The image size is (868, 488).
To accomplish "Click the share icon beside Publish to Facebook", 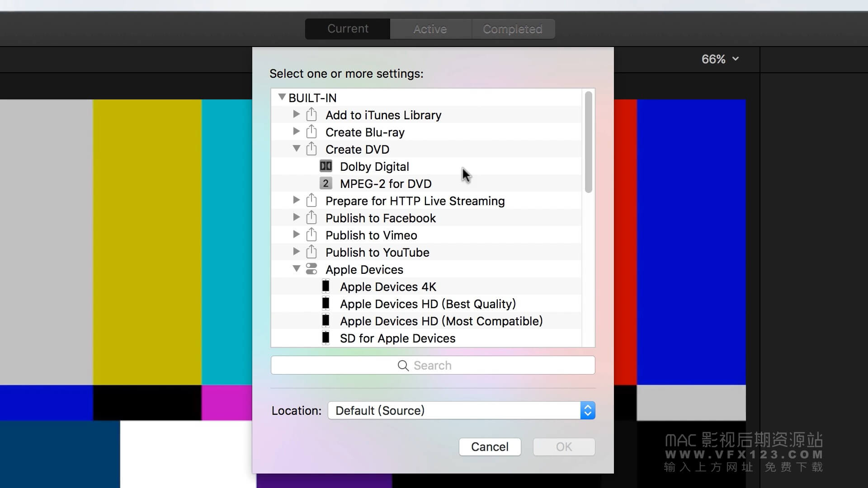I will click(311, 217).
